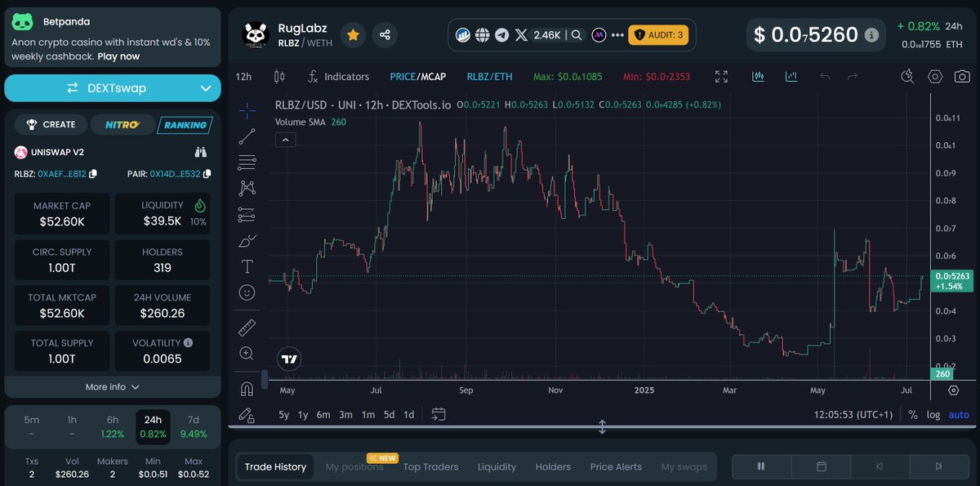The width and height of the screenshot is (980, 486).
Task: Click price info icon next to $0.0₇5260
Action: 871,35
